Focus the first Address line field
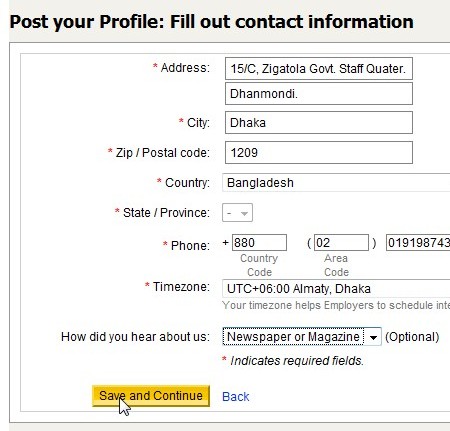450x431 pixels. [319, 69]
